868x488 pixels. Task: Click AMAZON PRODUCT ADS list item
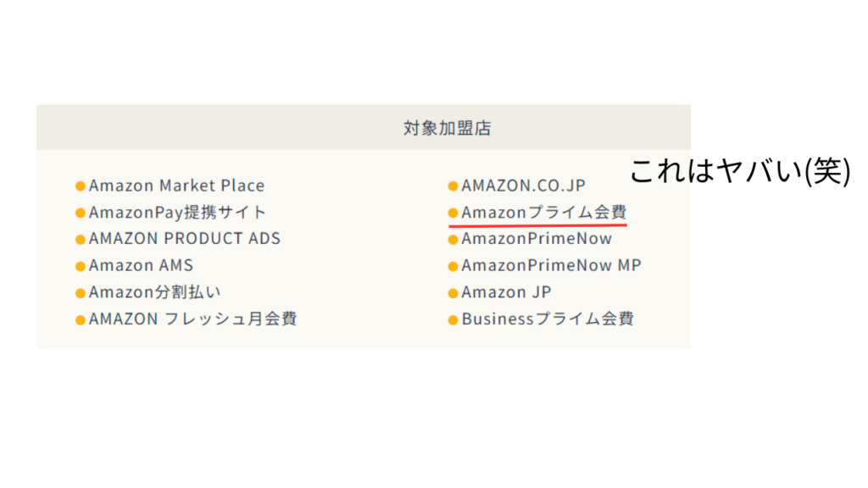click(x=185, y=238)
